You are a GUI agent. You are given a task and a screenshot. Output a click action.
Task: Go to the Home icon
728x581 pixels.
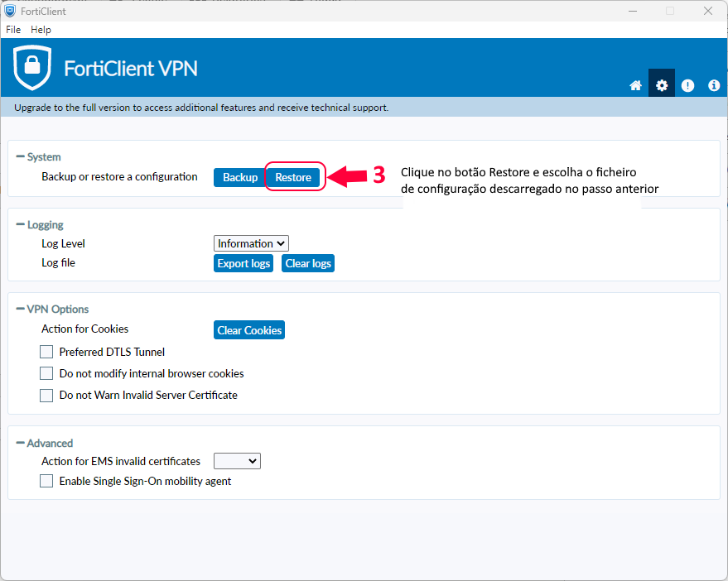(x=635, y=85)
